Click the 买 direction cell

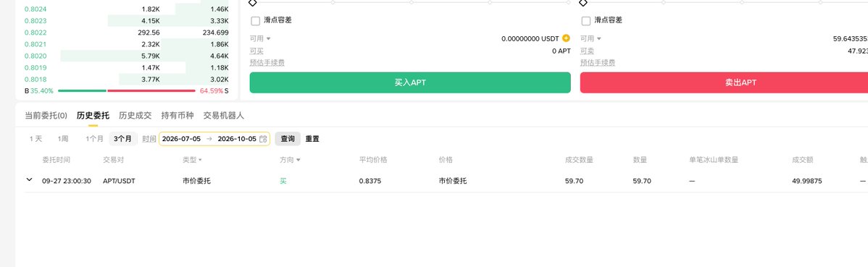(x=283, y=181)
